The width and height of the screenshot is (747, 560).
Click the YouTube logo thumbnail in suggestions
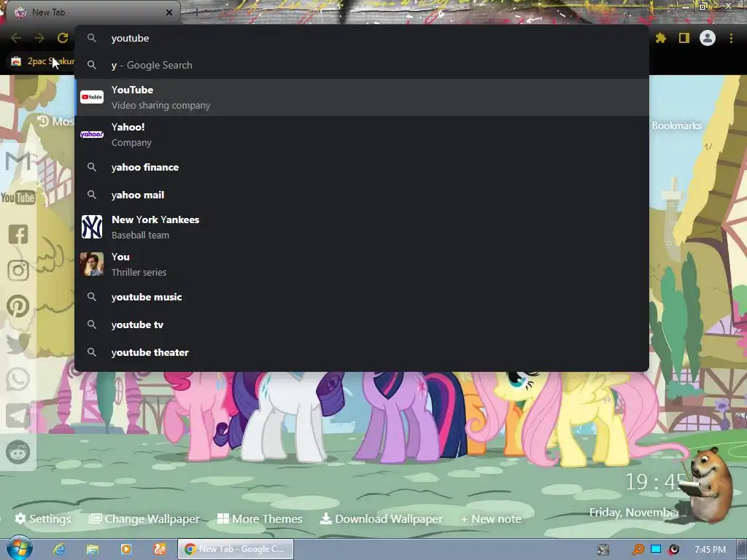click(x=92, y=97)
